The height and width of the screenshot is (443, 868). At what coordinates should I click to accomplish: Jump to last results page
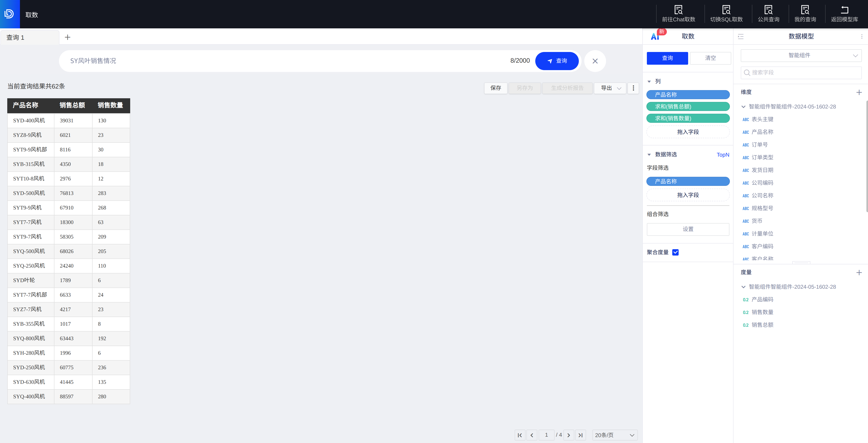coord(580,435)
